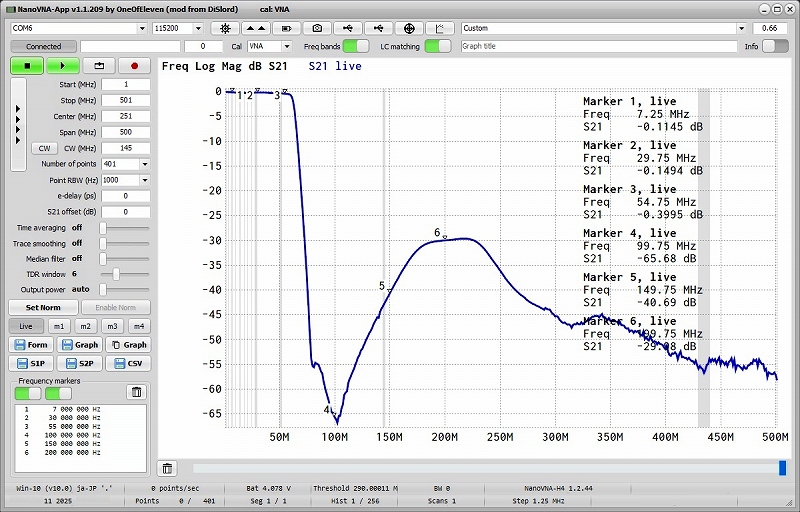Screen dimensions: 800x512
Task: Click the red record button
Action: [x=133, y=65]
